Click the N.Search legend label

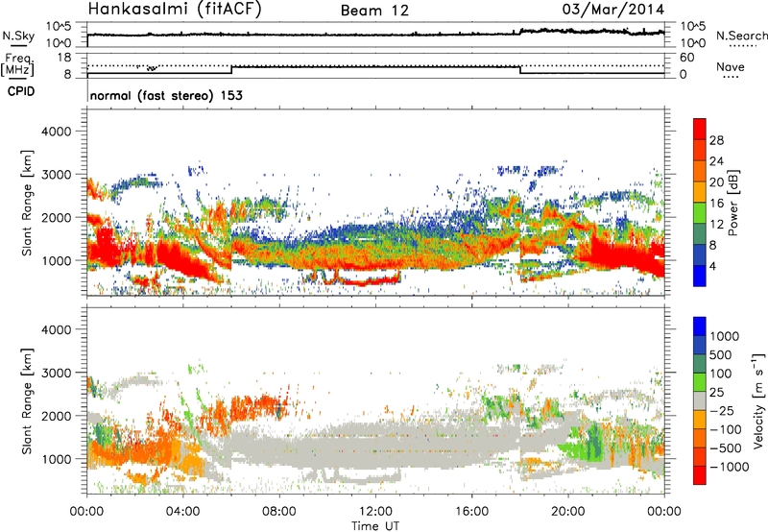pyautogui.click(x=741, y=36)
